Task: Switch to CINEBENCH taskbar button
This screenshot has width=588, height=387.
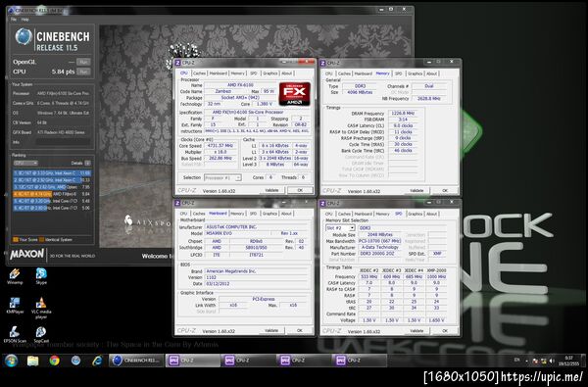Action: click(136, 361)
